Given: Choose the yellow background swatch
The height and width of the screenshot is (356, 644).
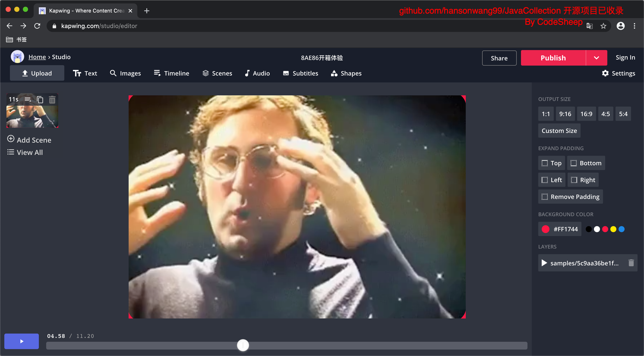Looking at the screenshot, I should (613, 229).
